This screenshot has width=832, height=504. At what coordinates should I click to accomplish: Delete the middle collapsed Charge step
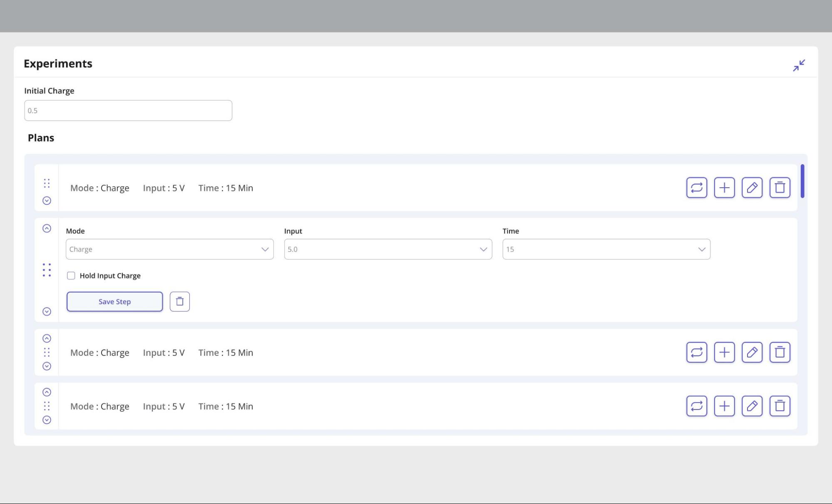click(x=780, y=353)
